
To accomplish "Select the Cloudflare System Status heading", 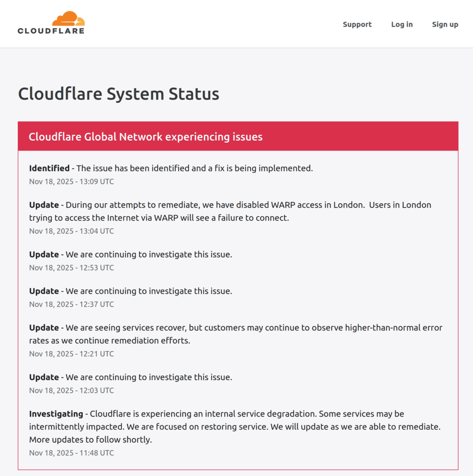I will [x=118, y=94].
